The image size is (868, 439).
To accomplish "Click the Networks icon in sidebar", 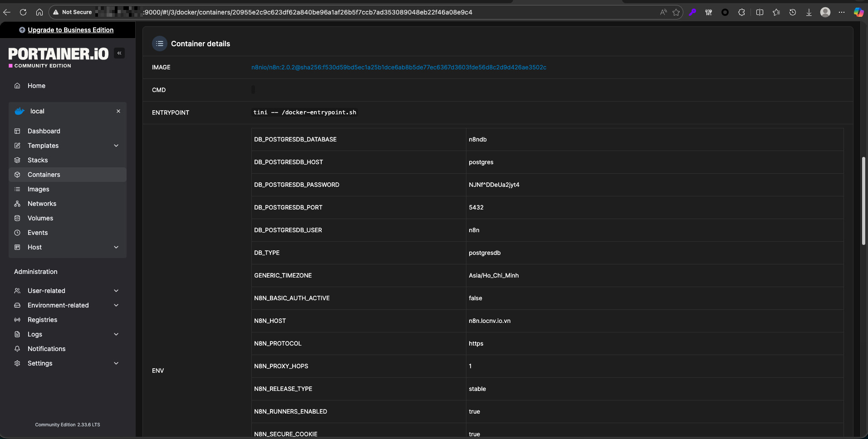I will tap(17, 204).
